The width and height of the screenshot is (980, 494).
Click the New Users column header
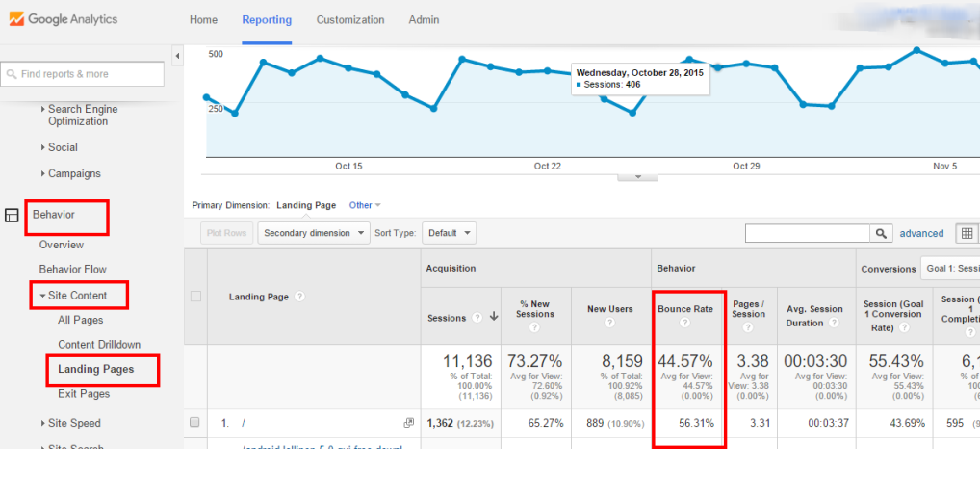tap(610, 309)
